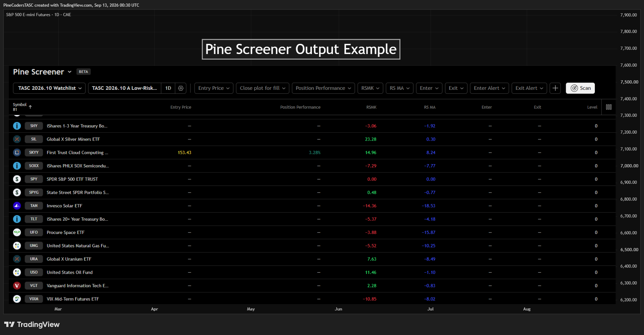Select the 1D timeframe button
Viewport: 644px width, 335px height.
[x=168, y=88]
